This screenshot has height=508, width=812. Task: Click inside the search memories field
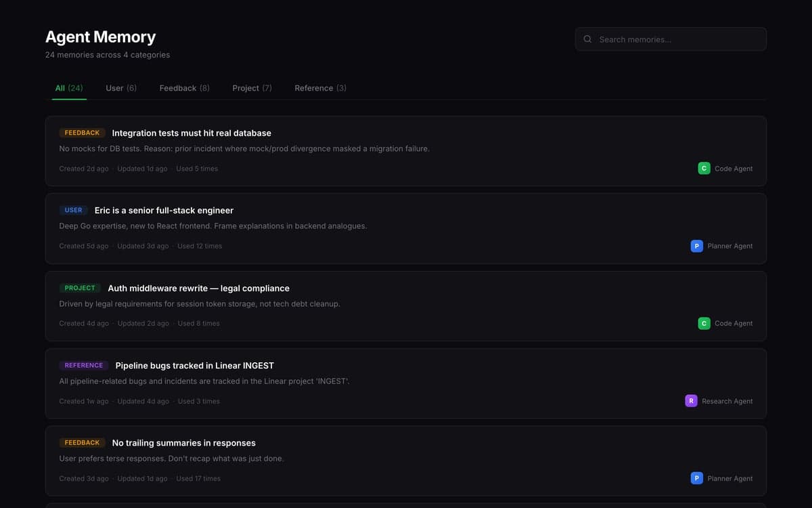point(670,39)
